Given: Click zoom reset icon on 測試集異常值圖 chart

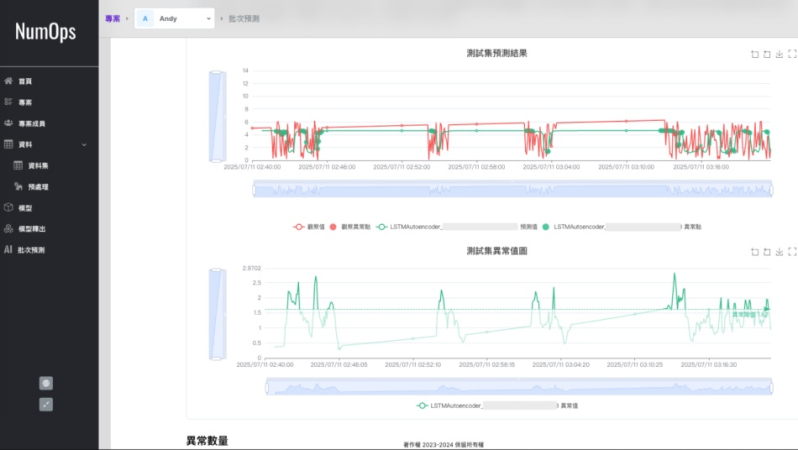Looking at the screenshot, I should pyautogui.click(x=767, y=251).
